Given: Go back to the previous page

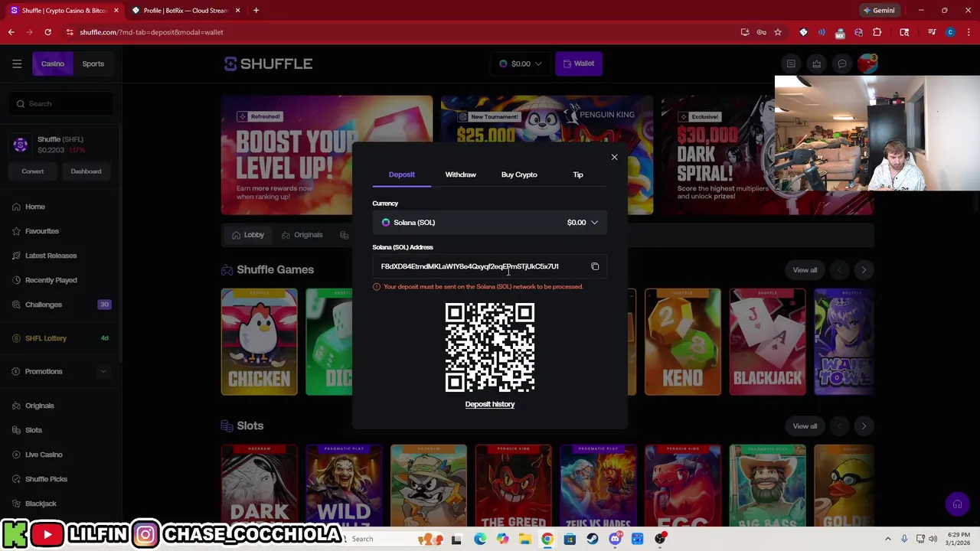Looking at the screenshot, I should click(x=11, y=32).
